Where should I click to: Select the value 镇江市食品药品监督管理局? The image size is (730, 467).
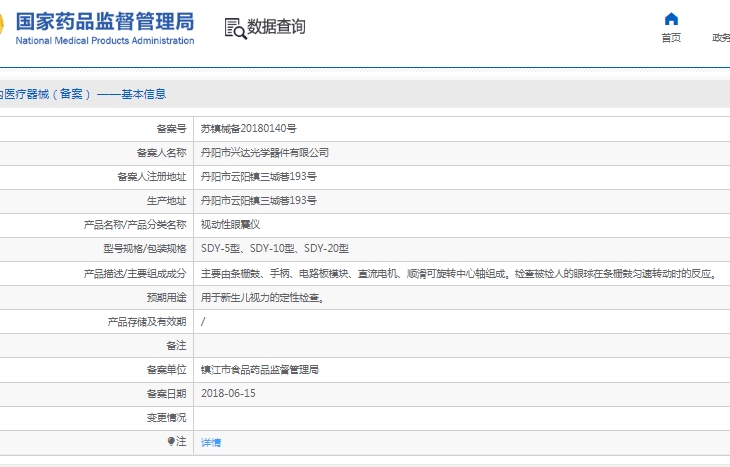point(260,370)
